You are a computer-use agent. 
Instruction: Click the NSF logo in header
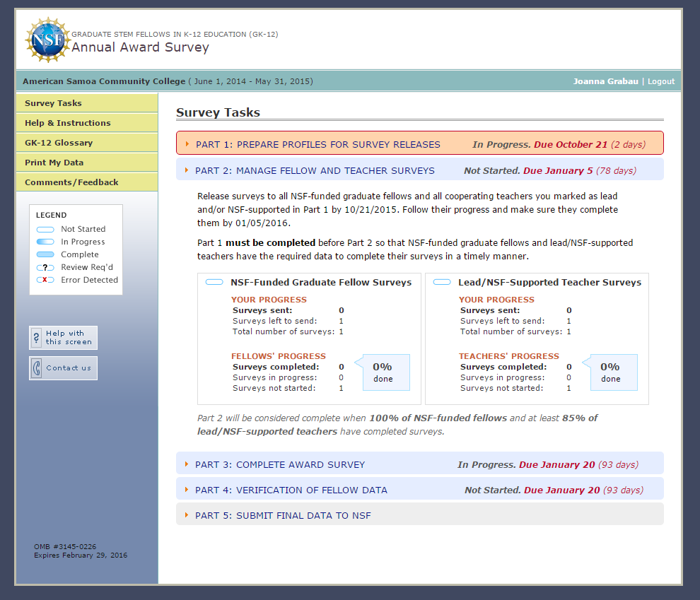[x=48, y=40]
